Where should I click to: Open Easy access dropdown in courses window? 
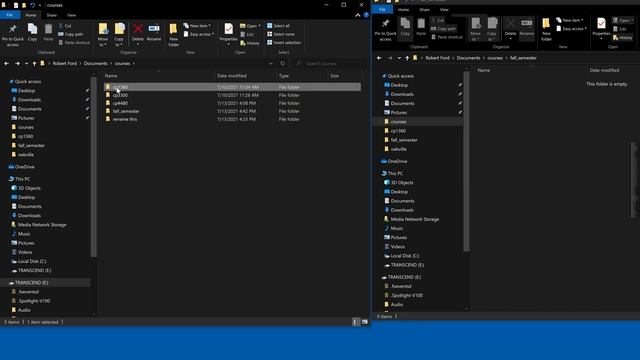pyautogui.click(x=199, y=34)
